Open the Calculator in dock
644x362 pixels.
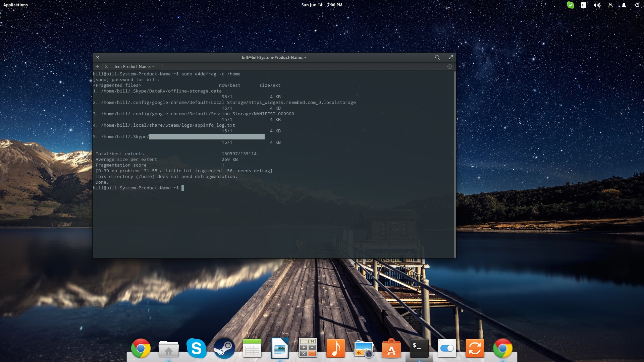[308, 349]
